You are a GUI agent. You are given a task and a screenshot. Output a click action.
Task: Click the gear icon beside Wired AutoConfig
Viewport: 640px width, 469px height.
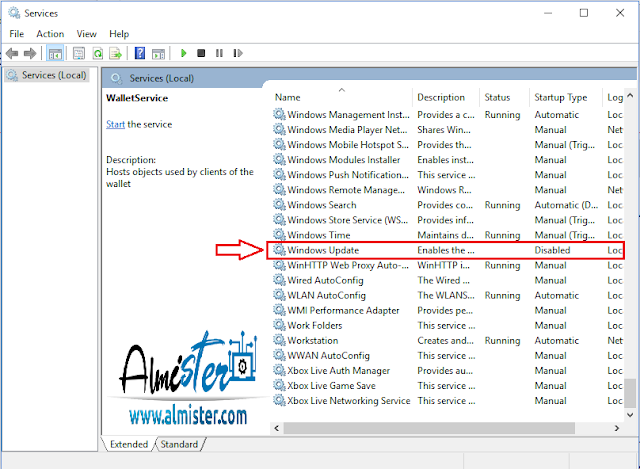279,280
